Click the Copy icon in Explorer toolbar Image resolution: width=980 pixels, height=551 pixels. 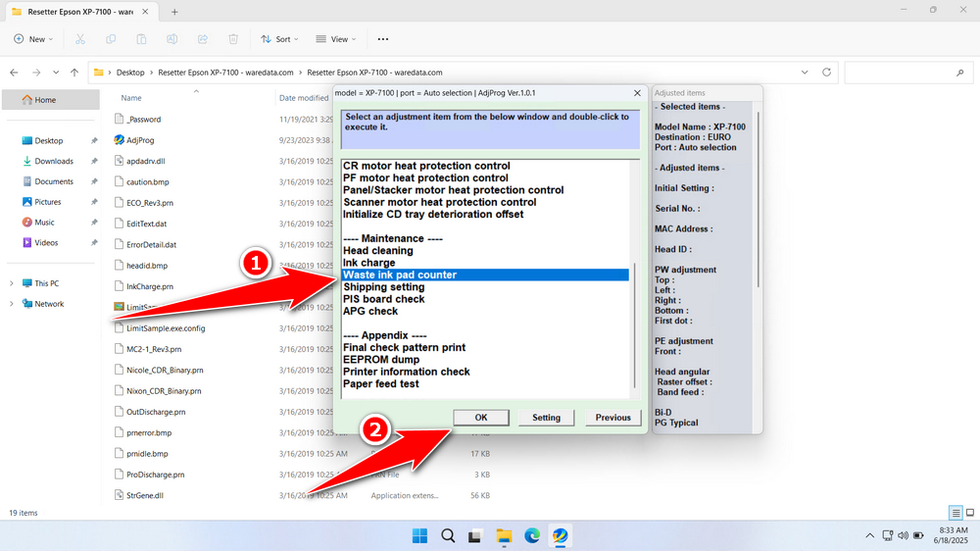point(111,39)
